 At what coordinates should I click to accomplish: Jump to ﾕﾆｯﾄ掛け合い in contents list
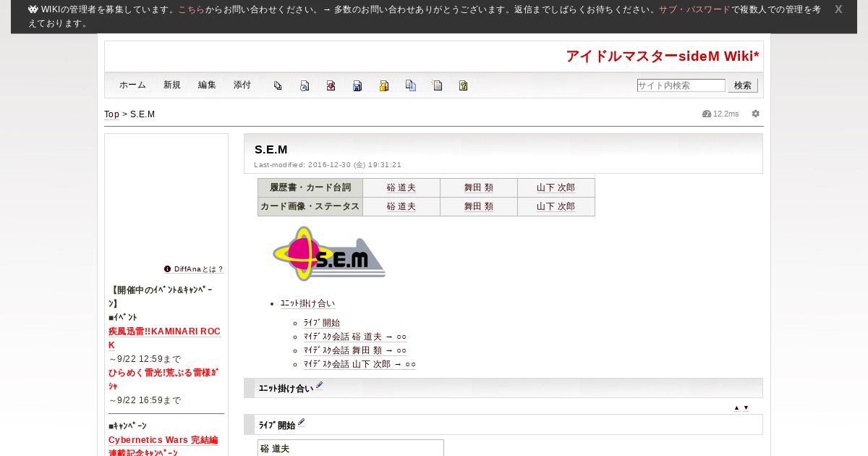click(307, 304)
